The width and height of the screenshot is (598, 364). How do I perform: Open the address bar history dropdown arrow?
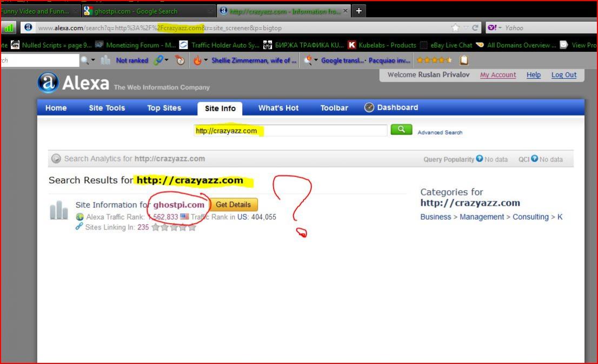coord(466,28)
